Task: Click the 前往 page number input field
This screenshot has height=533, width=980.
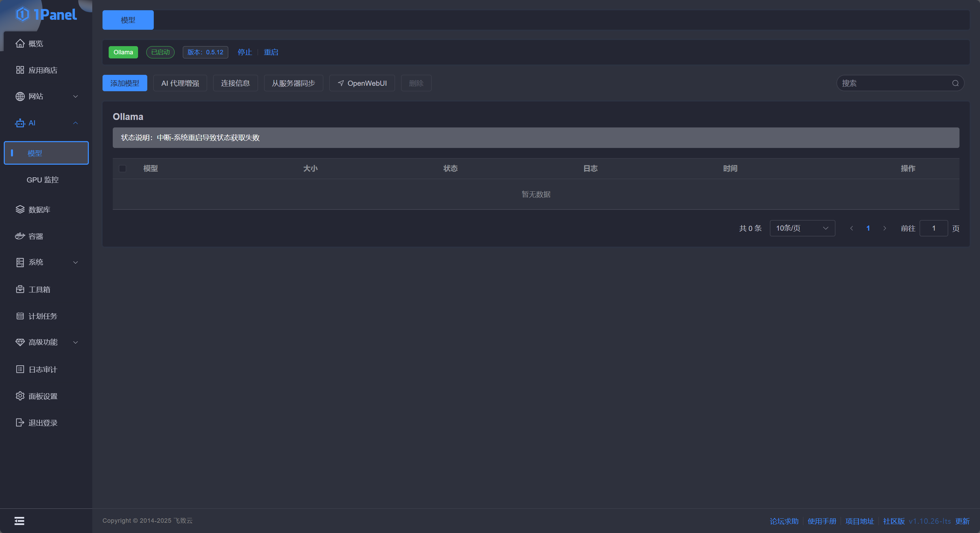Action: [x=933, y=228]
